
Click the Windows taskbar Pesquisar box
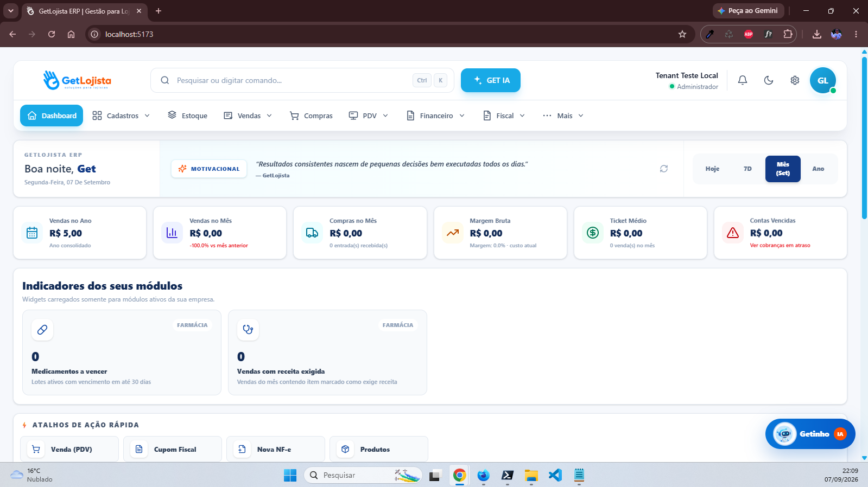click(x=363, y=475)
